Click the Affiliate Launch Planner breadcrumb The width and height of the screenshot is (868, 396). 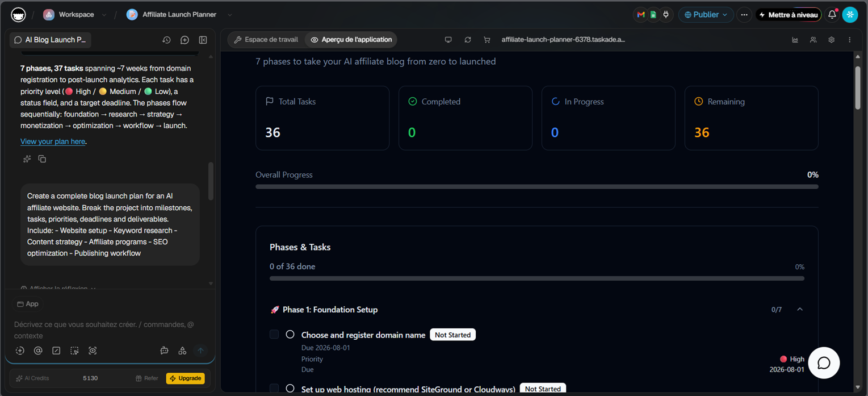pos(171,15)
